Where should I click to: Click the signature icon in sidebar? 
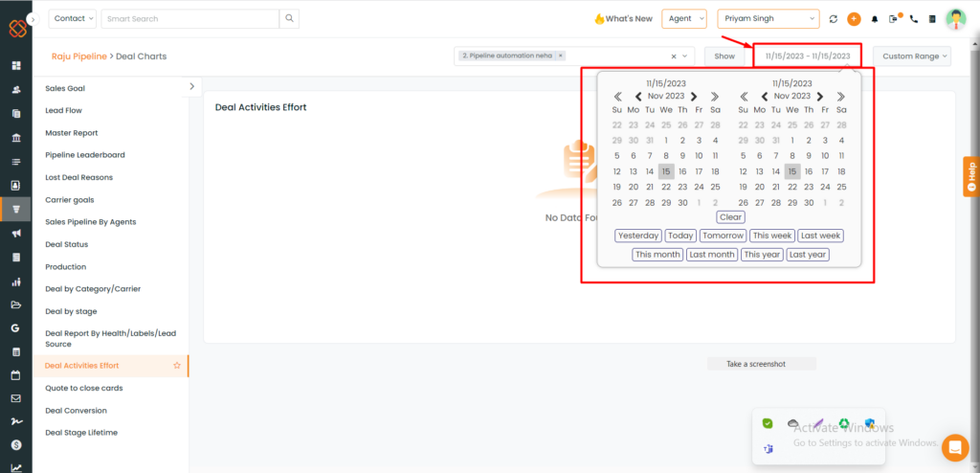16,422
